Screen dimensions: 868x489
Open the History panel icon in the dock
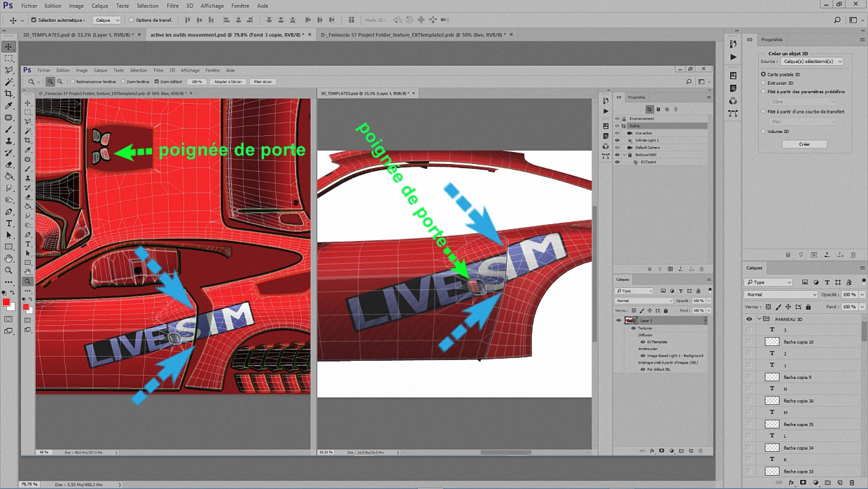pyautogui.click(x=733, y=44)
